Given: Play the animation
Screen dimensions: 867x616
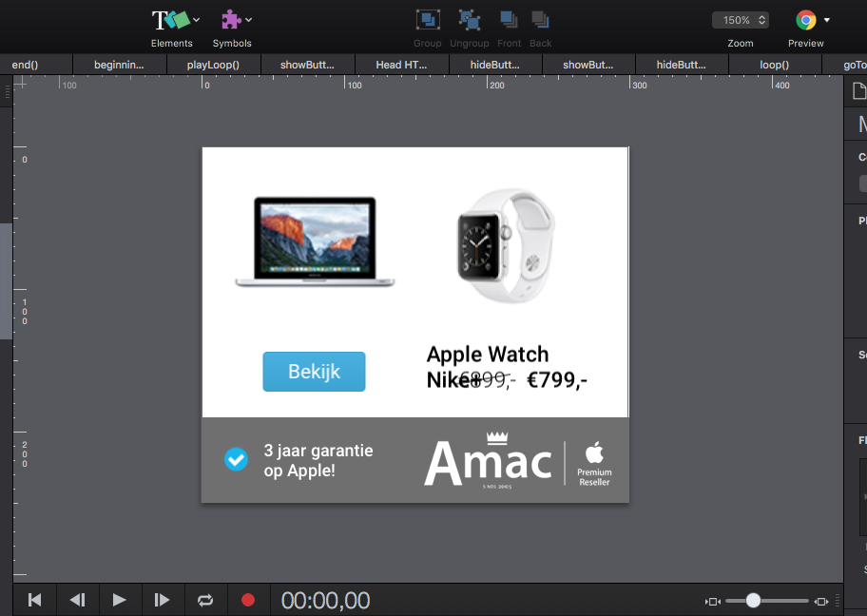Looking at the screenshot, I should 119,600.
